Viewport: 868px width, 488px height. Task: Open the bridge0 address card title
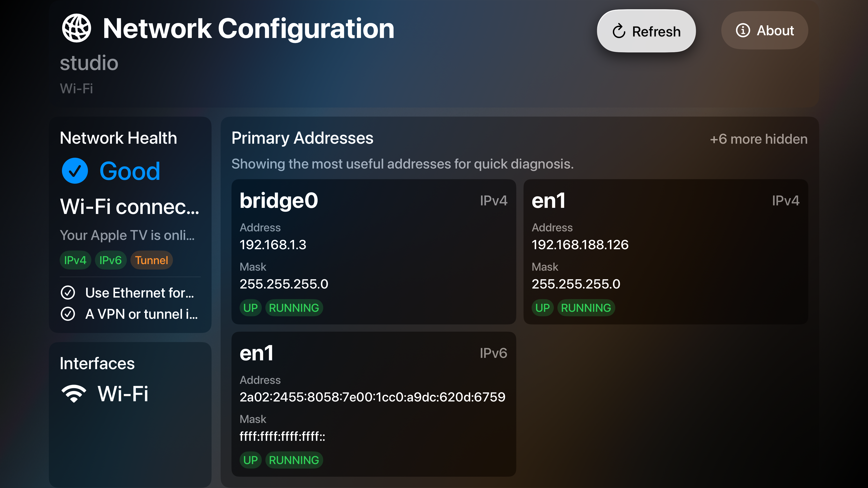pyautogui.click(x=279, y=201)
